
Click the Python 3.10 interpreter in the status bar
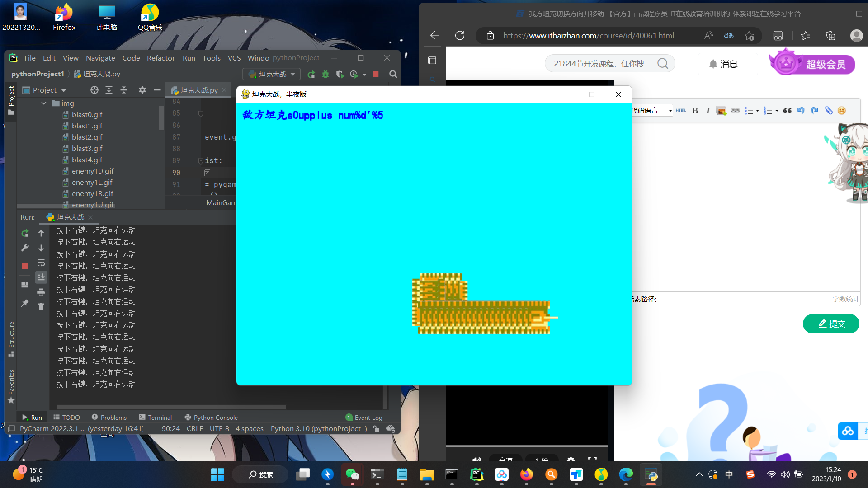[x=319, y=429]
